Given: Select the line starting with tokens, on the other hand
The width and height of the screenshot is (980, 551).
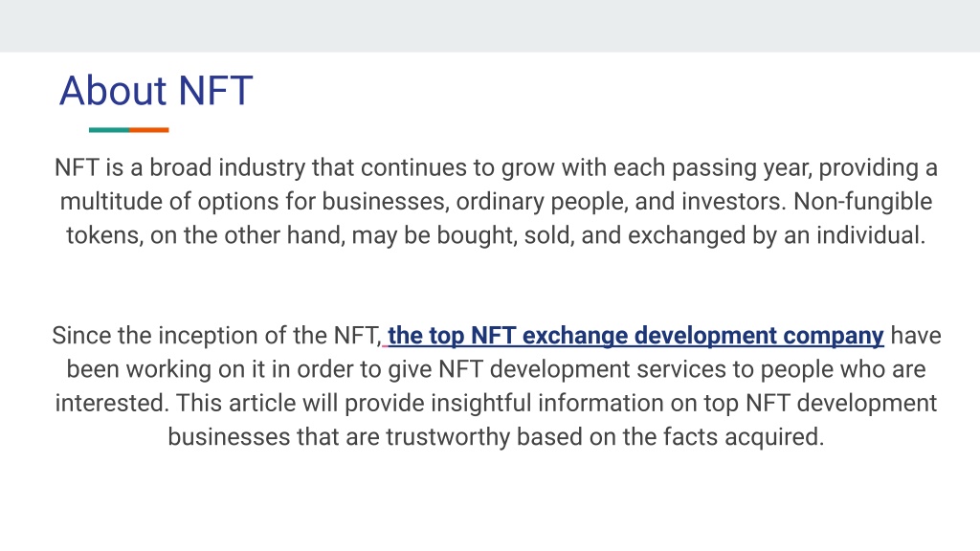Looking at the screenshot, I should click(496, 235).
